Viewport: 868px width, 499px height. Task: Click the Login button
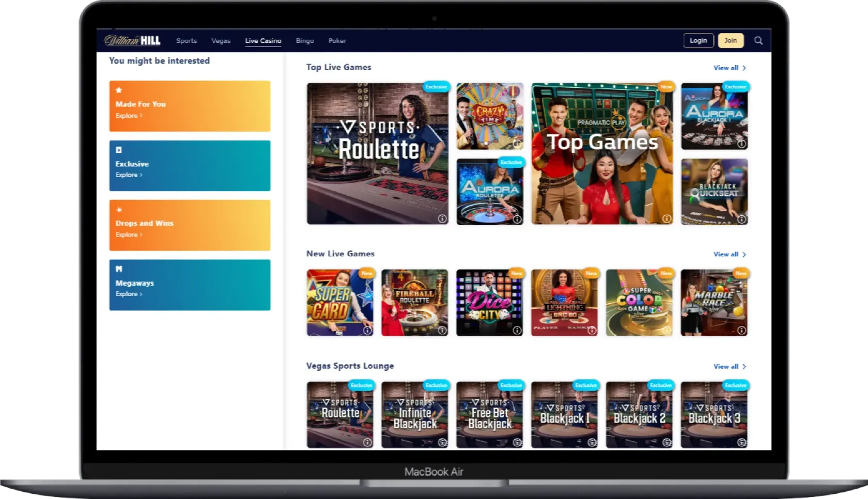699,40
